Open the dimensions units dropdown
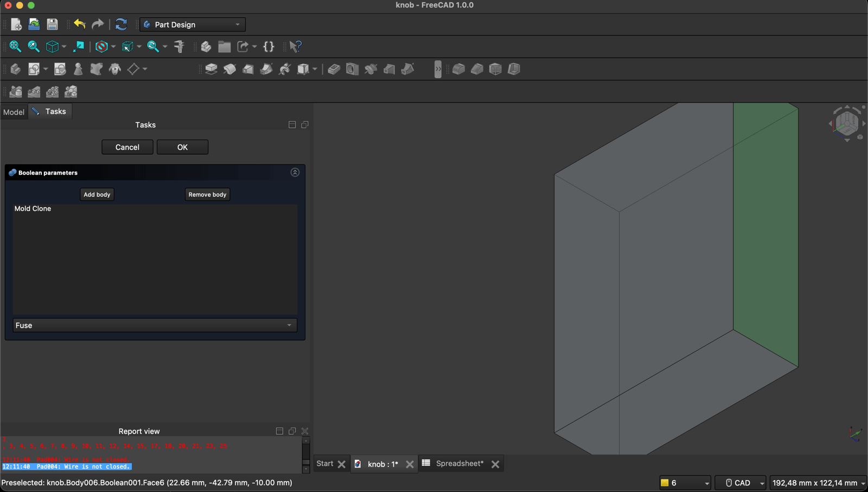Image resolution: width=868 pixels, height=492 pixels. 819,483
